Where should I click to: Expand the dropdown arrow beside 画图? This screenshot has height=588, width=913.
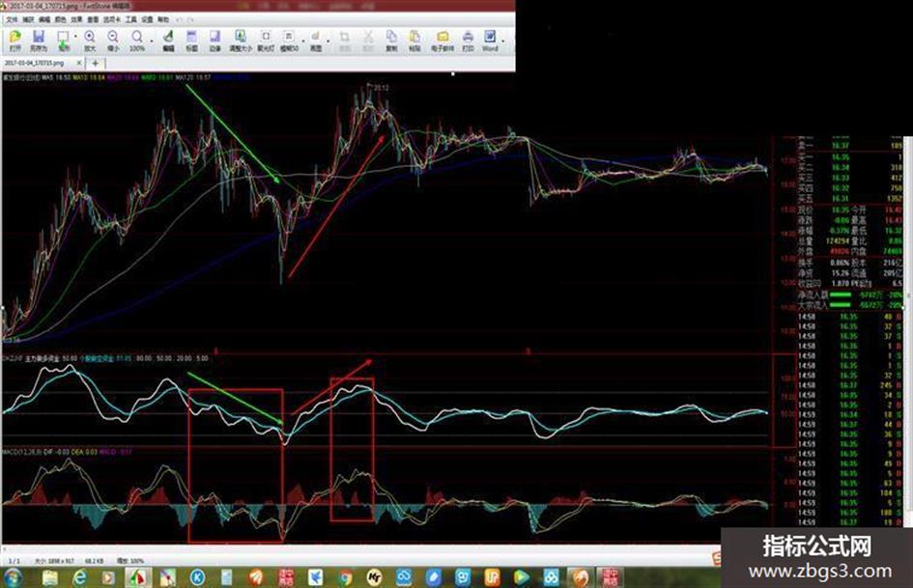coord(328,41)
